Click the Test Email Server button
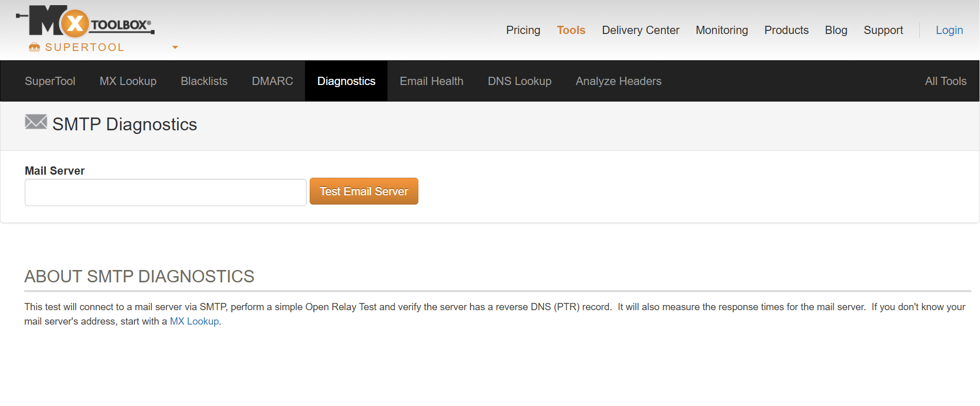Image resolution: width=980 pixels, height=406 pixels. [x=364, y=191]
